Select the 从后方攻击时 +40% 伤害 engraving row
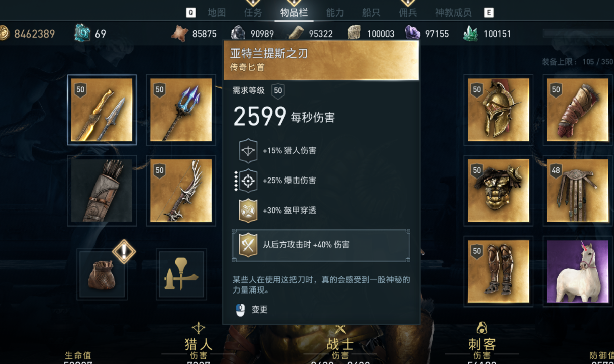Screen dimensions: 614x364 [321, 245]
